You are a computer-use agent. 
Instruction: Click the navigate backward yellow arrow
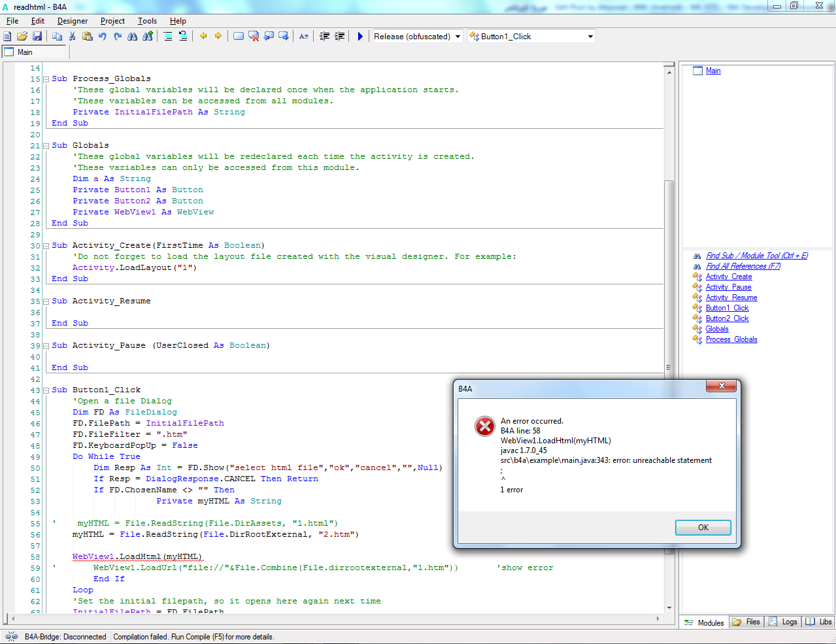(203, 37)
